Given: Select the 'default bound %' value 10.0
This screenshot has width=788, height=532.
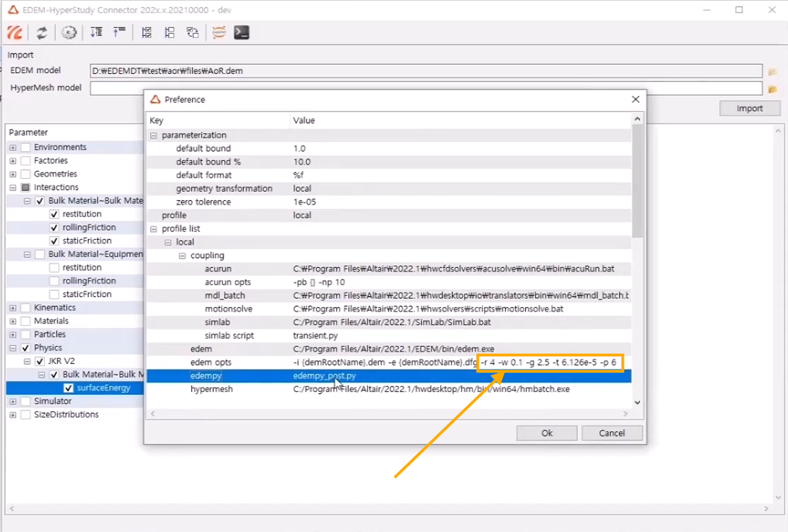Looking at the screenshot, I should click(x=302, y=162).
